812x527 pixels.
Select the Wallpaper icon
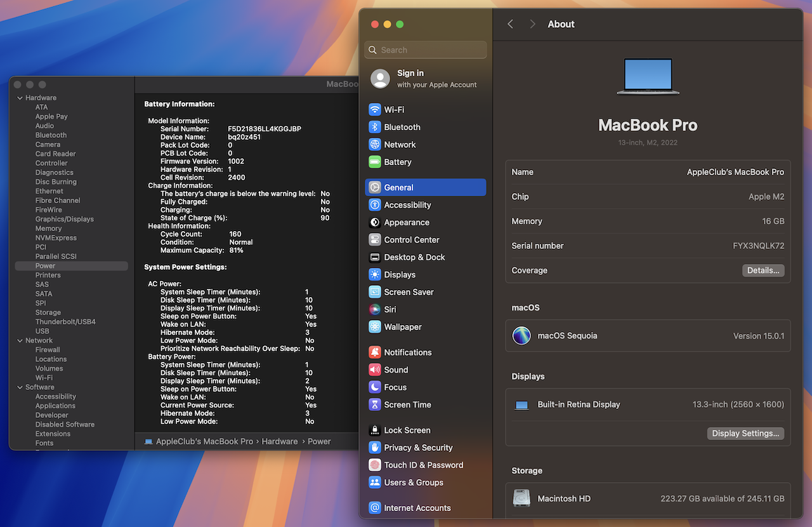[x=375, y=327]
